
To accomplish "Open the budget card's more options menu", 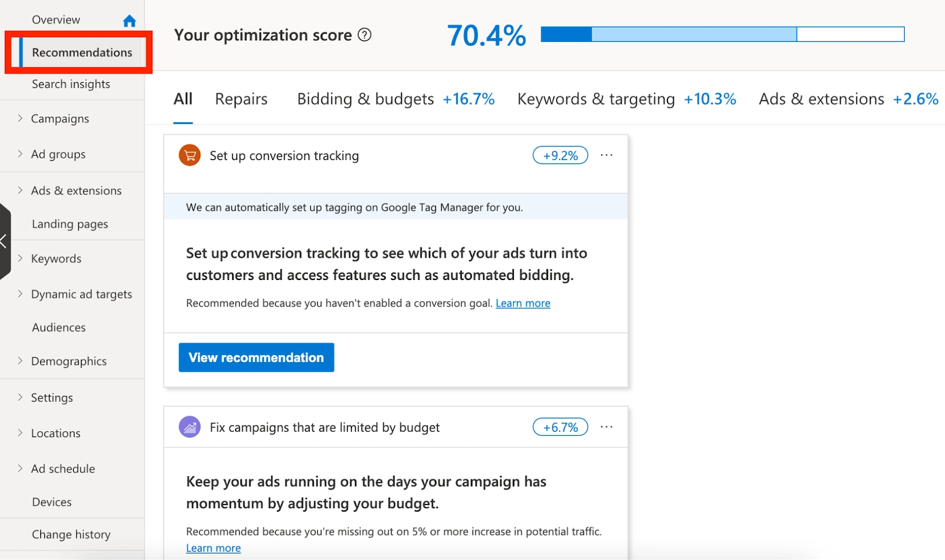I will tap(607, 427).
